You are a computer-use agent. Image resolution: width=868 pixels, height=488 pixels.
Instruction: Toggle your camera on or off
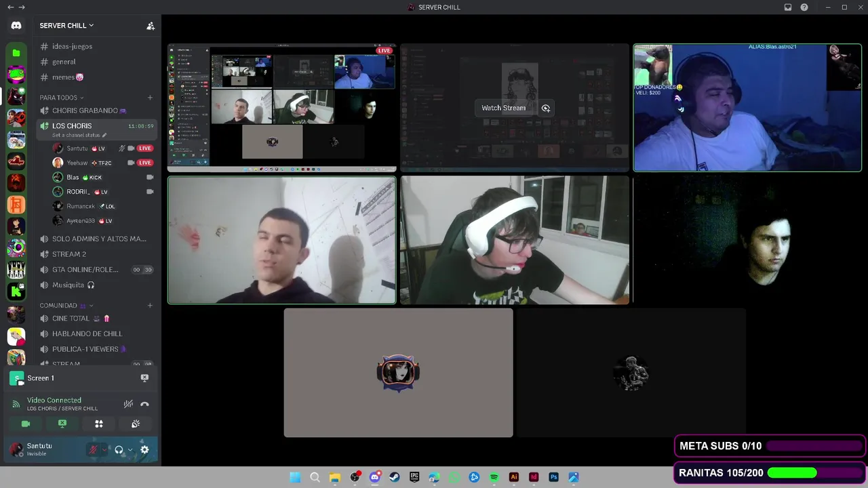tap(26, 424)
